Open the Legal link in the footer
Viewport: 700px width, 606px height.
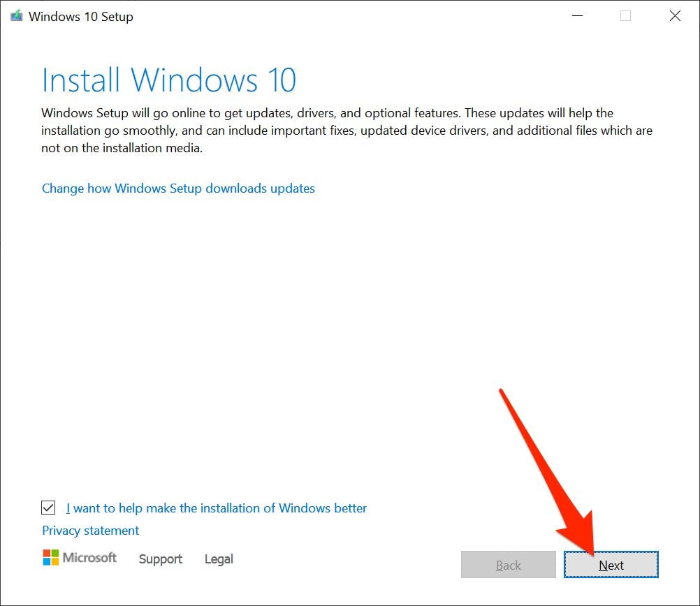219,559
